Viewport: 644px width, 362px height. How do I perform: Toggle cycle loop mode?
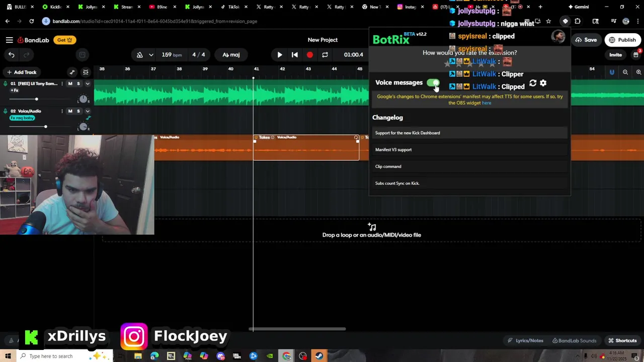click(325, 55)
